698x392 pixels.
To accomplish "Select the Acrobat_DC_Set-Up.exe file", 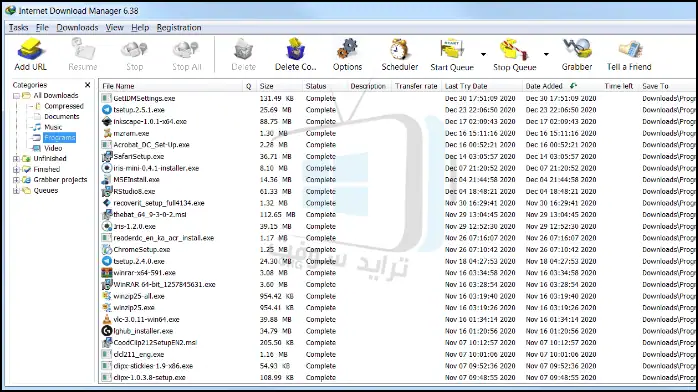I will point(151,145).
